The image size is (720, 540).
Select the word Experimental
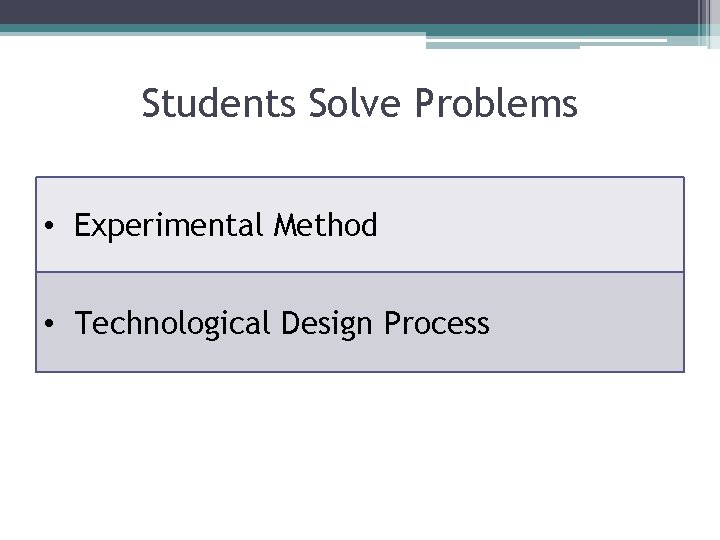169,225
